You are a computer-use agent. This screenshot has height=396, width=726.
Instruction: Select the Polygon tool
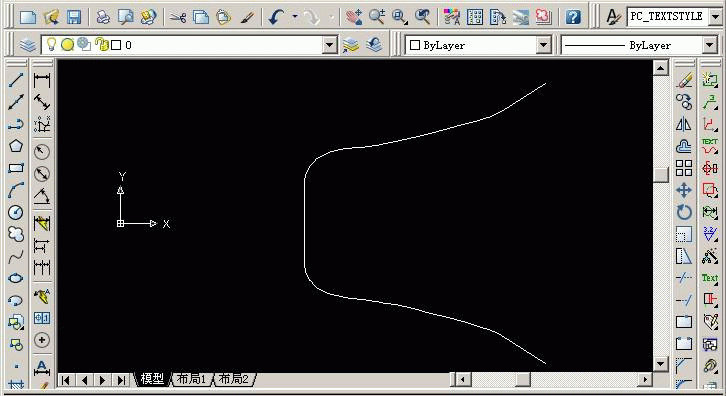[x=16, y=146]
